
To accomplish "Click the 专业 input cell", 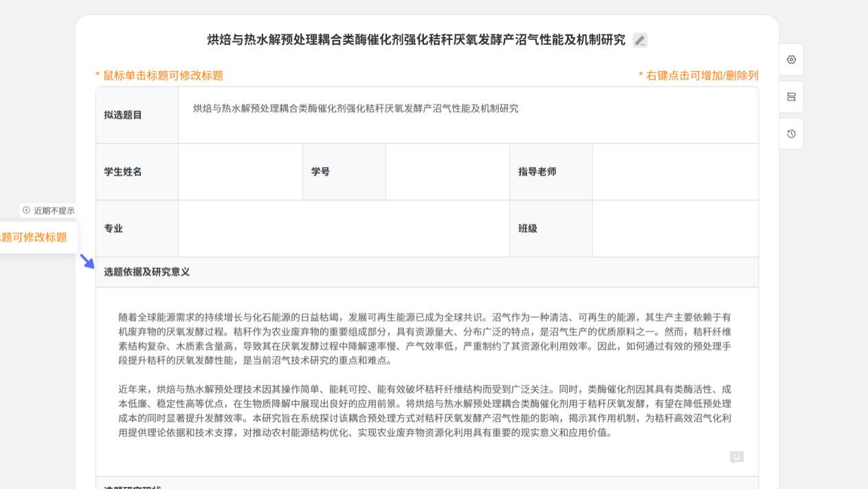I will tap(344, 228).
